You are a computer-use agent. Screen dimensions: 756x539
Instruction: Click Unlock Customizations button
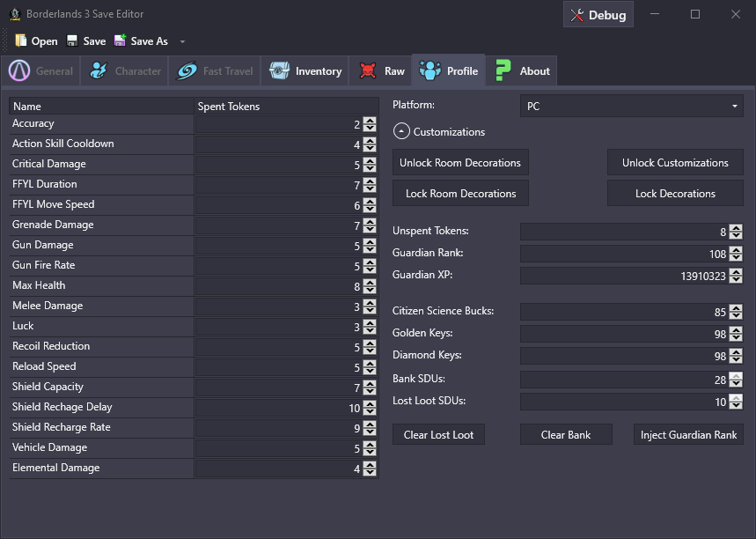[675, 163]
